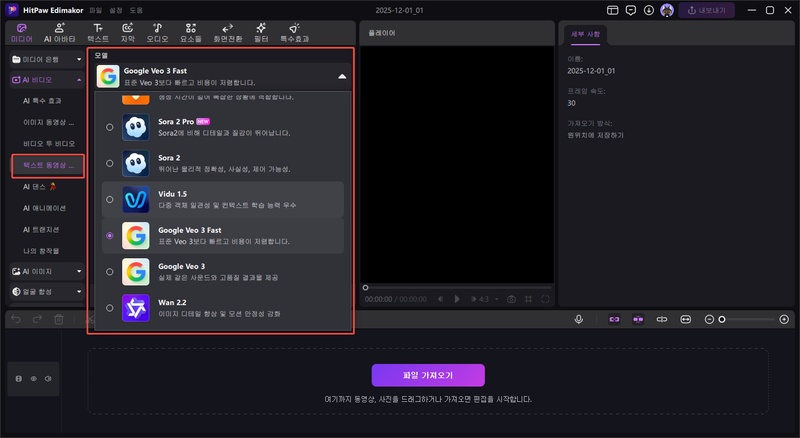Click the trash delete icon in timeline toolbar
800x438 pixels.
point(59,320)
